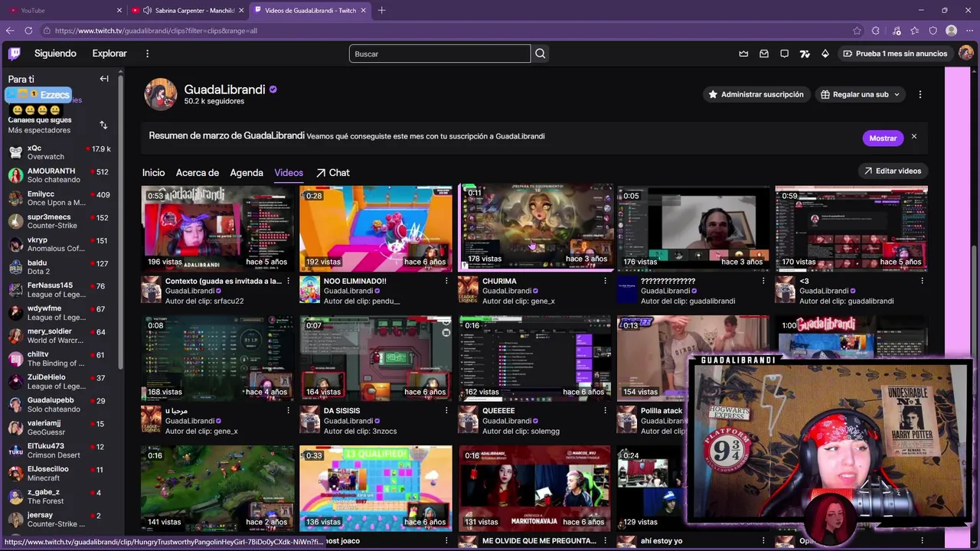The width and height of the screenshot is (980, 551).
Task: Go to Explorar page
Action: pyautogui.click(x=109, y=54)
